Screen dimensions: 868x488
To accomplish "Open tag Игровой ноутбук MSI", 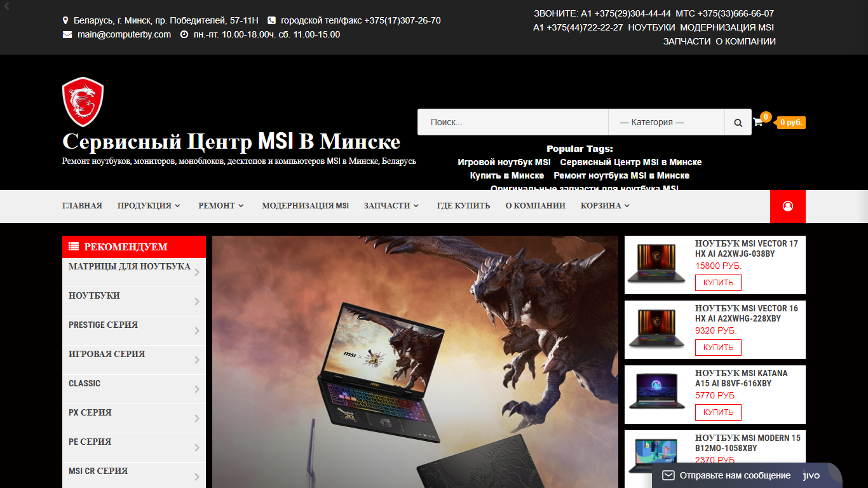I will point(504,162).
